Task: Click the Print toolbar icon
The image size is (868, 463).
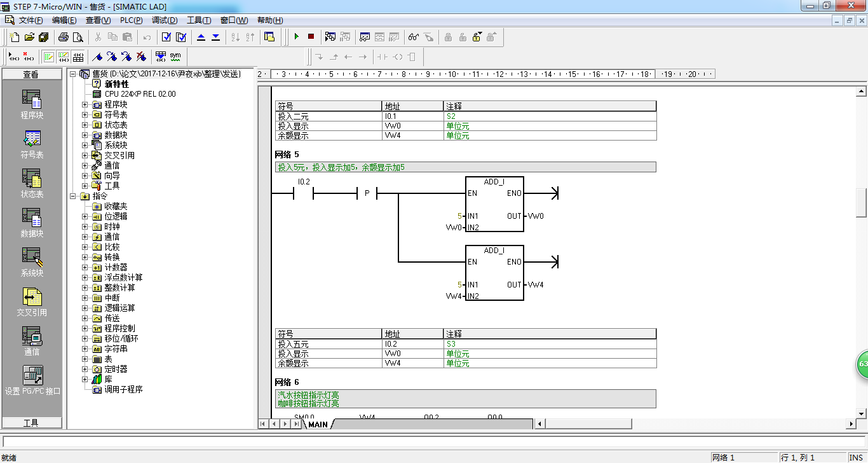Action: 64,37
